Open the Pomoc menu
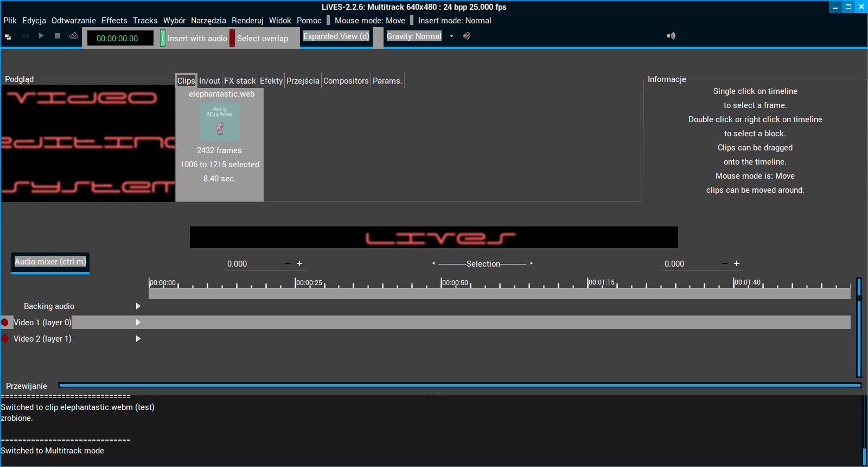The image size is (868, 467). pyautogui.click(x=309, y=21)
